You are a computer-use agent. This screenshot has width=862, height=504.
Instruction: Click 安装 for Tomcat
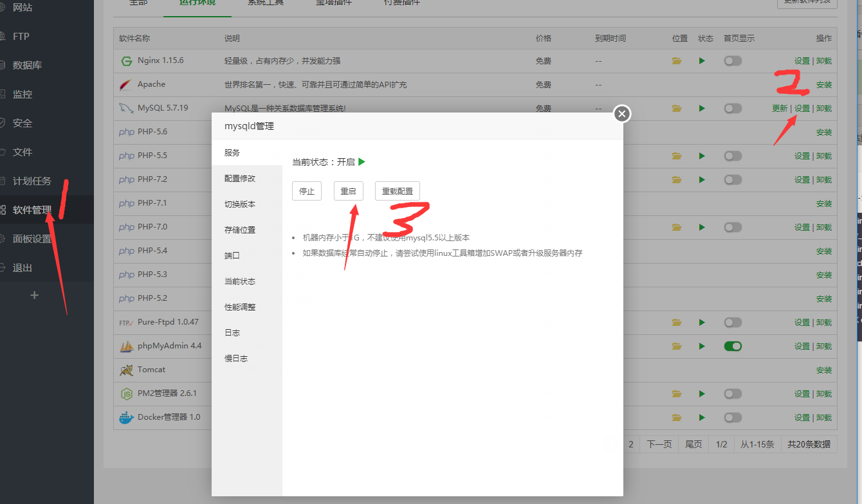tap(824, 370)
